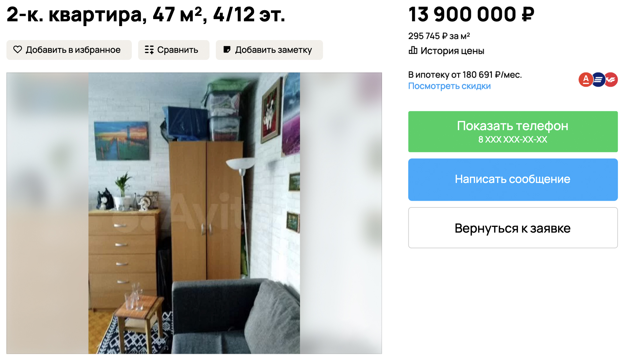624x364 pixels.
Task: Open Добавить заметку
Action: [269, 50]
